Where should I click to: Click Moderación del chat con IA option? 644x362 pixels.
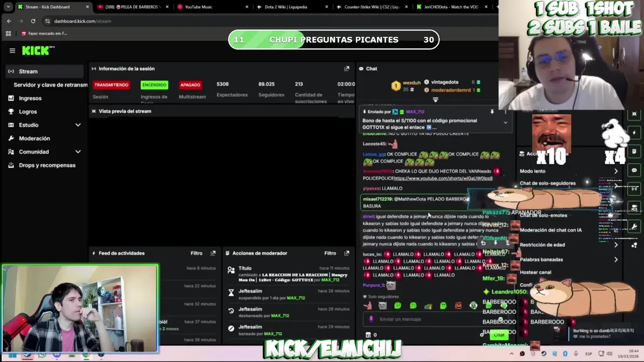[x=550, y=230]
